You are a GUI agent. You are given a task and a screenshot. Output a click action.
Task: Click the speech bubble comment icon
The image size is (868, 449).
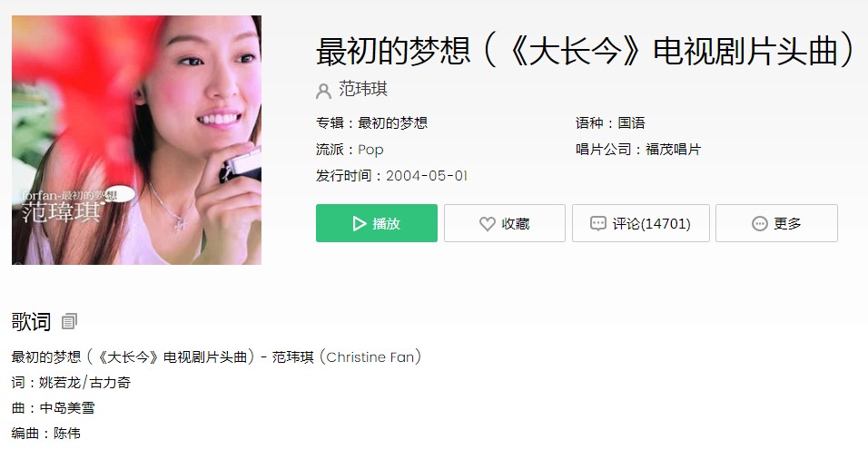[x=597, y=223]
